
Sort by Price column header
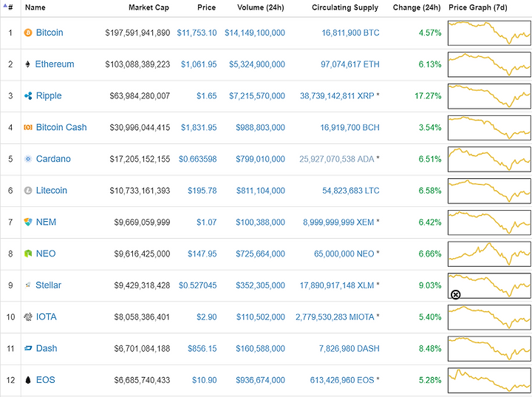tap(207, 7)
